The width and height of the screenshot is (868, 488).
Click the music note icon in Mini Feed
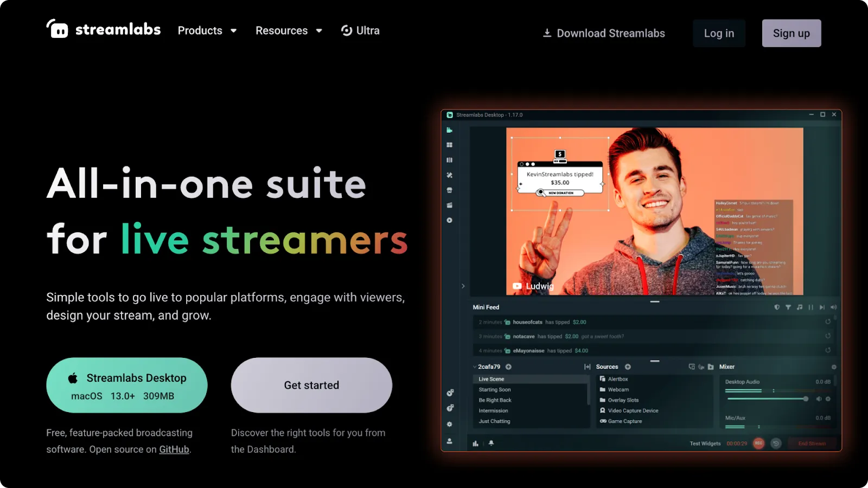[800, 307]
